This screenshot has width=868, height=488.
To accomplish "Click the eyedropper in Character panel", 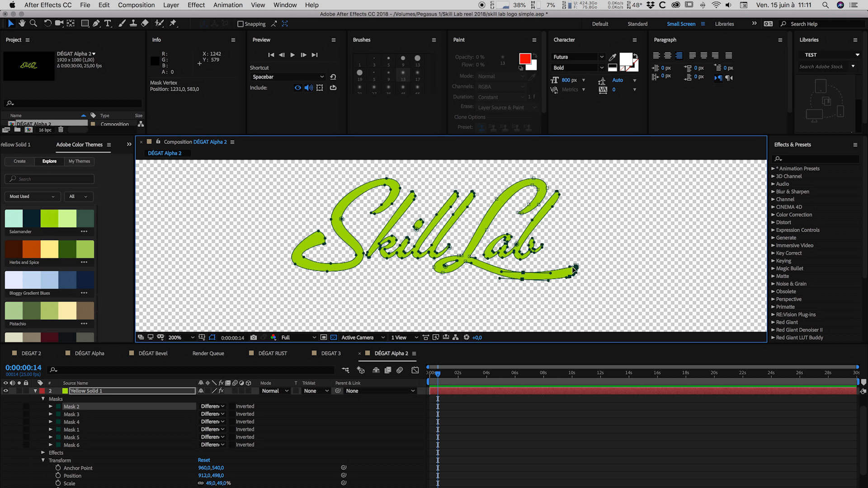I will (x=613, y=57).
